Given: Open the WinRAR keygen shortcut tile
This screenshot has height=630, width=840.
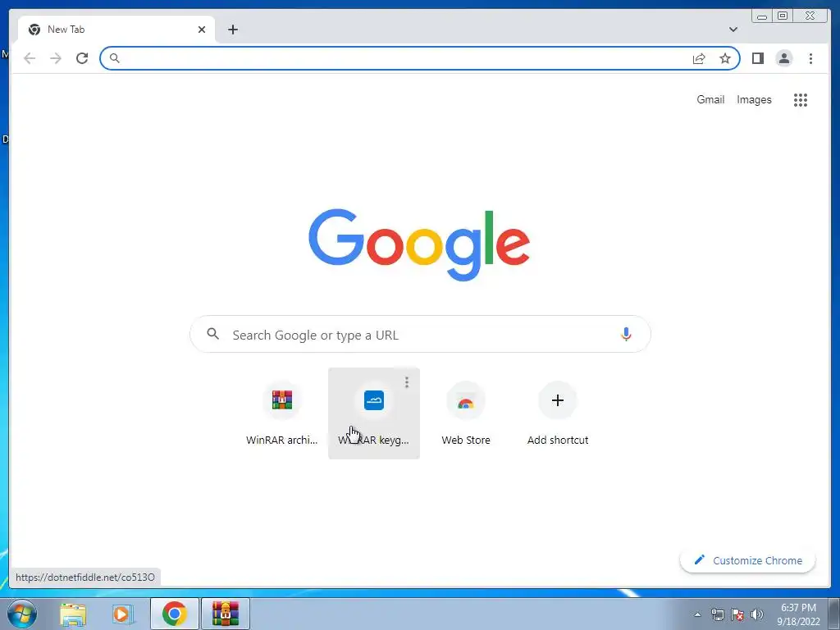Looking at the screenshot, I should (374, 413).
